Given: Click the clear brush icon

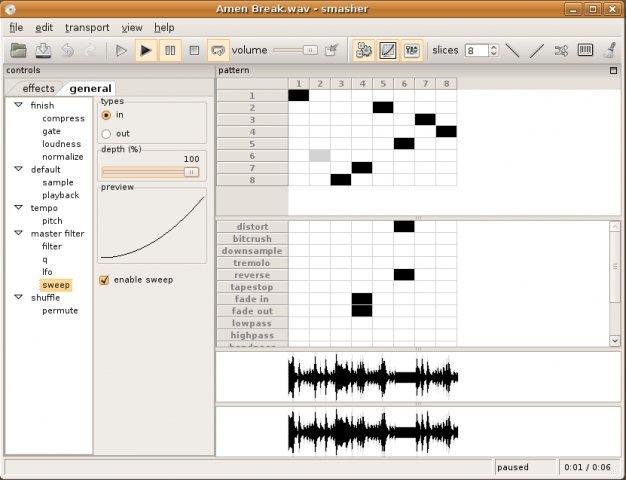Looking at the screenshot, I should (x=610, y=50).
